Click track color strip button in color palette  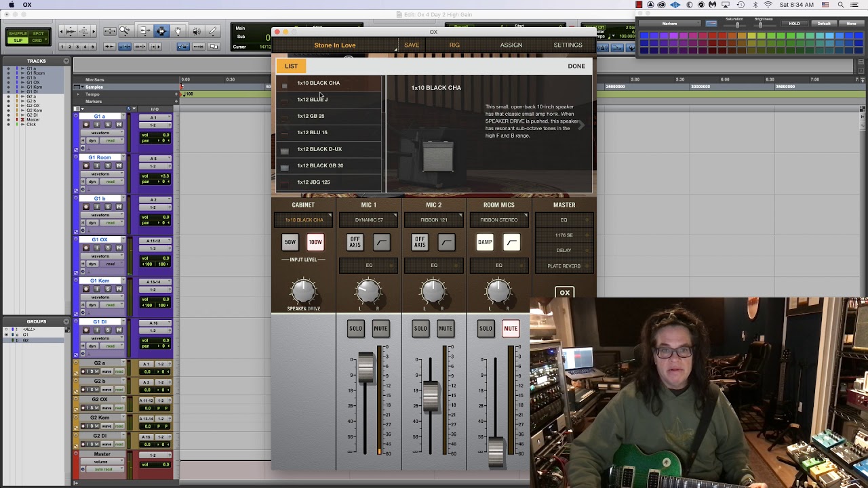pos(711,24)
